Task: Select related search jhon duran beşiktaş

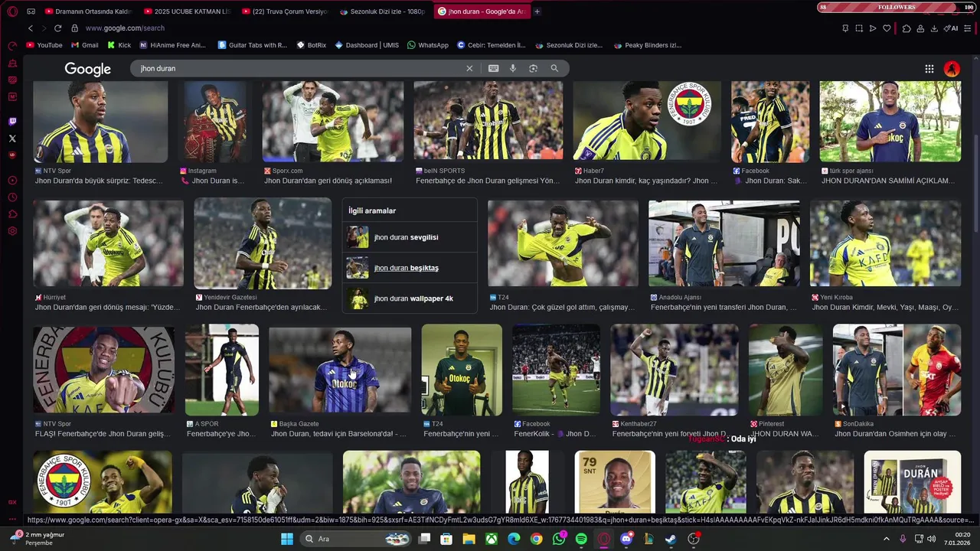Action: pos(410,268)
